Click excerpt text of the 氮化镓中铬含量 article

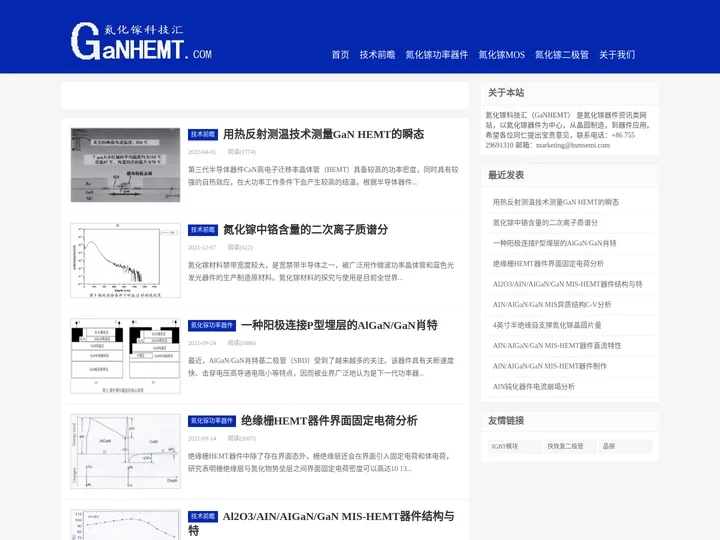pos(321,271)
